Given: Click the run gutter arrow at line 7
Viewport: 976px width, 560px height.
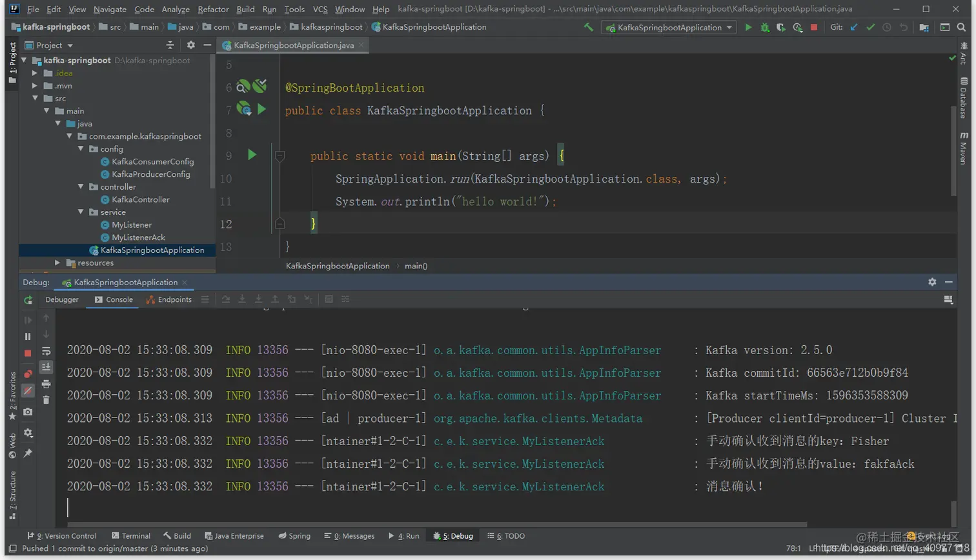Looking at the screenshot, I should coord(261,109).
